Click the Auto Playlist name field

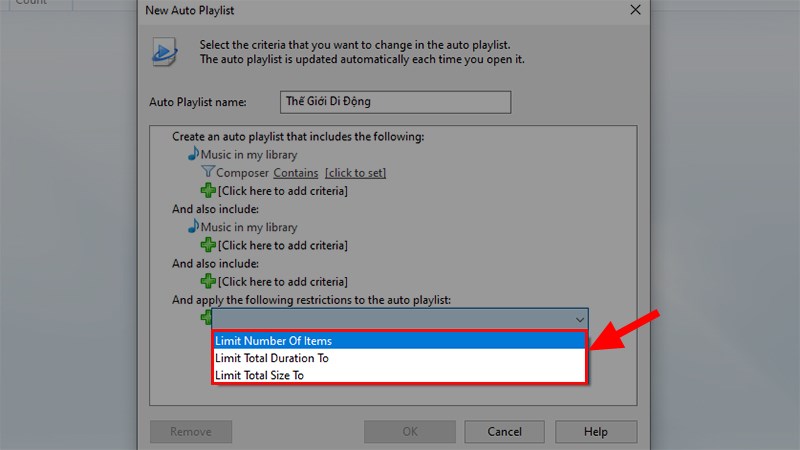coord(395,102)
